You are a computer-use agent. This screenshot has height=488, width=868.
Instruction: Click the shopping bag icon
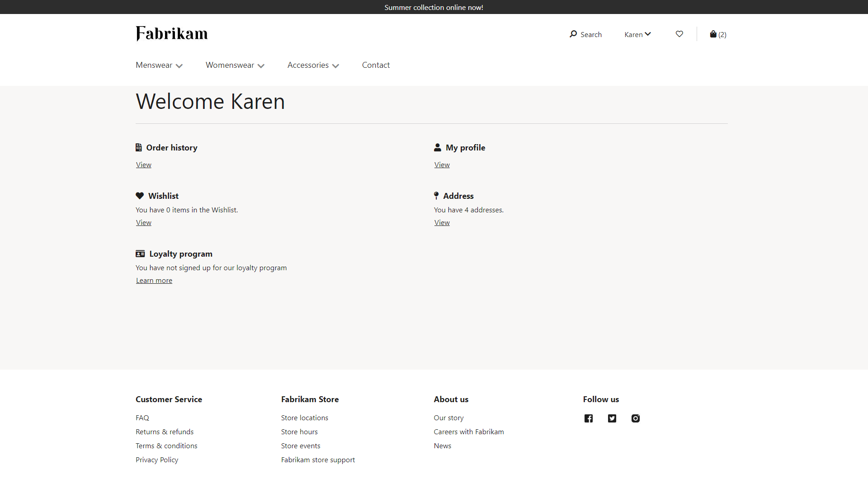pyautogui.click(x=713, y=33)
